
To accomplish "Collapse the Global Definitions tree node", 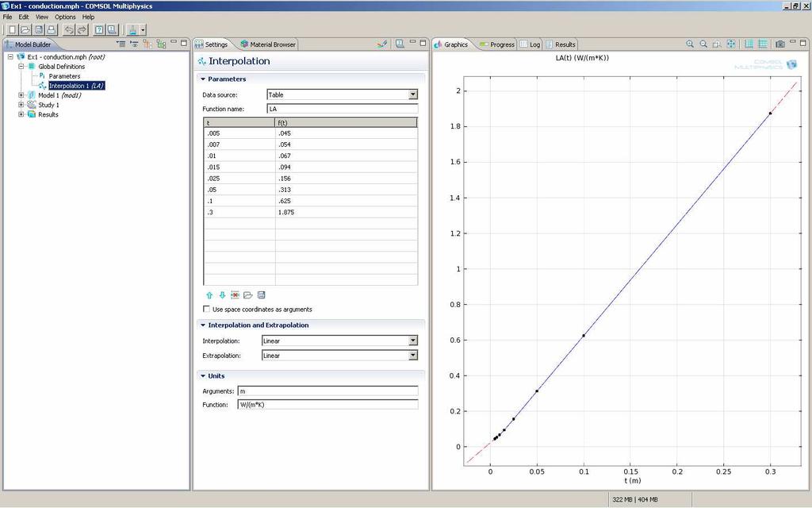I will pos(21,67).
